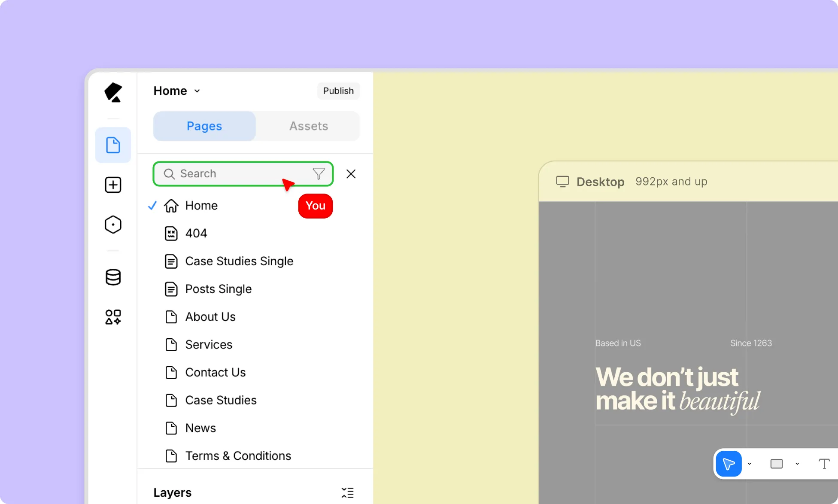Screen dimensions: 838x504
Task: Click the About Us page icon
Action: (x=171, y=317)
